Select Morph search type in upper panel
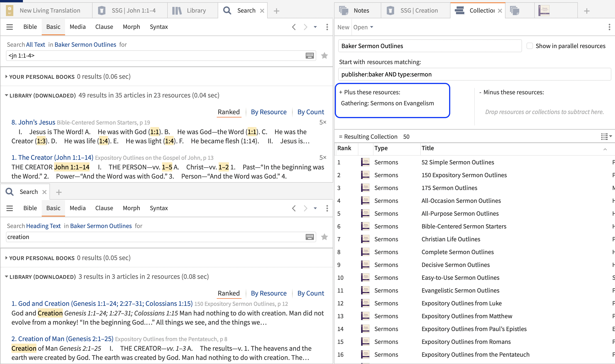Image resolution: width=615 pixels, height=364 pixels. tap(131, 27)
